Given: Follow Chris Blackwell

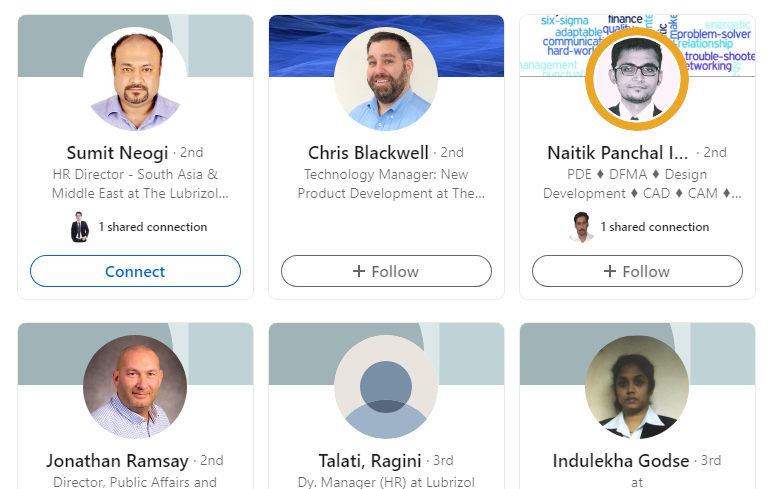Looking at the screenshot, I should (387, 271).
